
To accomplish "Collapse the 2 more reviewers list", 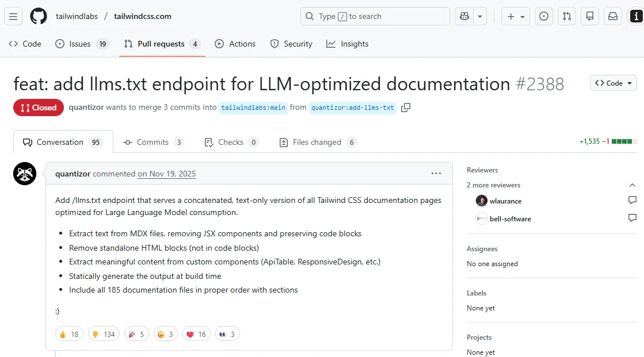I will [x=632, y=185].
